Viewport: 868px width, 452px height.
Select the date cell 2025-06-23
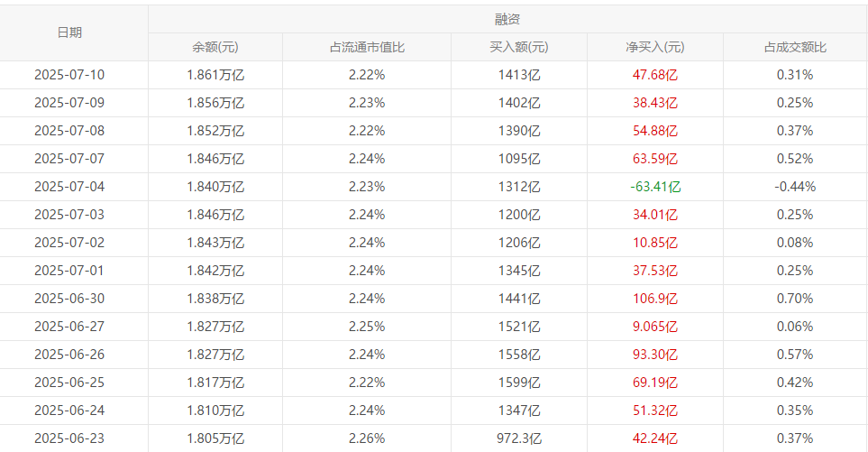pos(69,438)
